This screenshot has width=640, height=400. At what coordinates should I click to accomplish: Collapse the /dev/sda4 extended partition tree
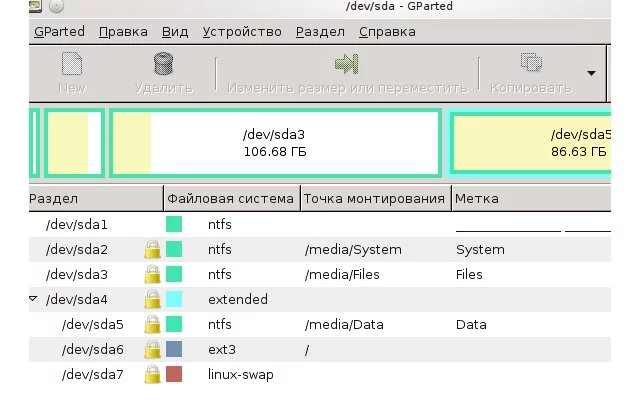(33, 299)
